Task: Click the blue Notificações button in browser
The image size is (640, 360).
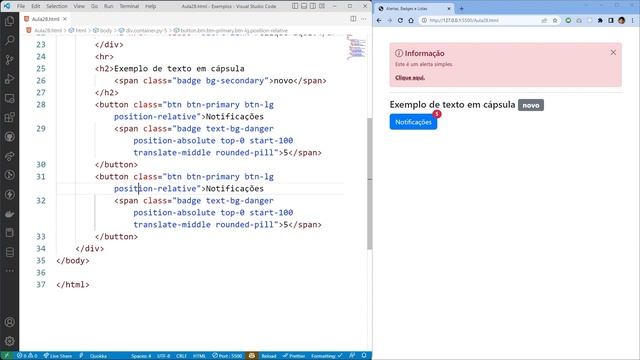Action: click(413, 122)
